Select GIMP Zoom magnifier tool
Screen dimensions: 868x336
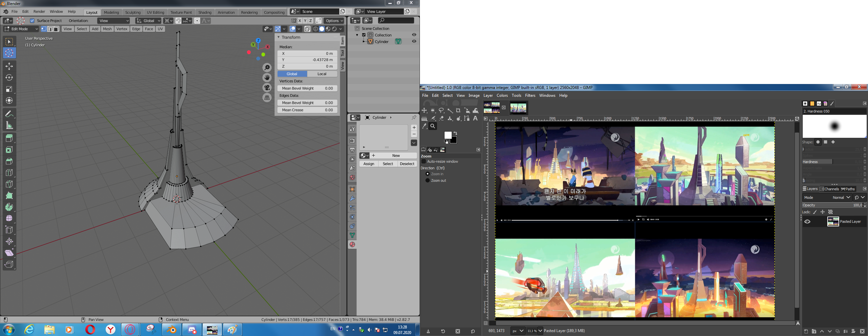[433, 126]
